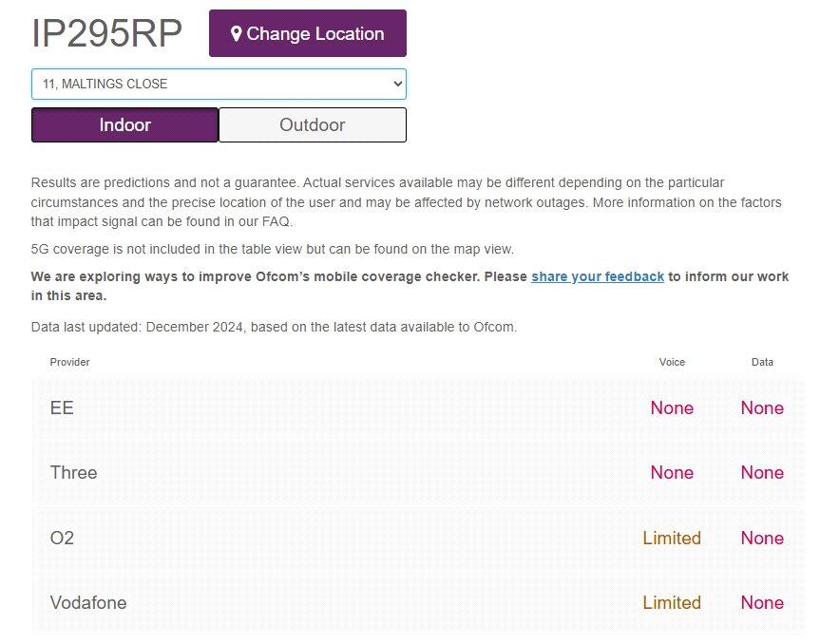
Task: Select the Vodafone provider row name
Action: tap(87, 602)
